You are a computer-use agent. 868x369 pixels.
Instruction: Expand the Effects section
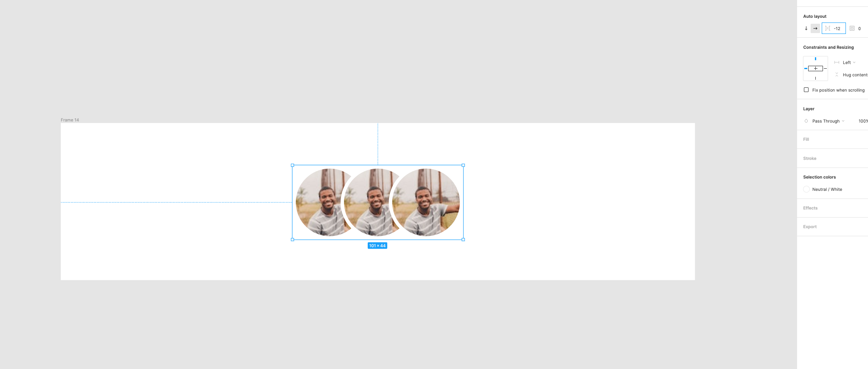click(x=810, y=208)
